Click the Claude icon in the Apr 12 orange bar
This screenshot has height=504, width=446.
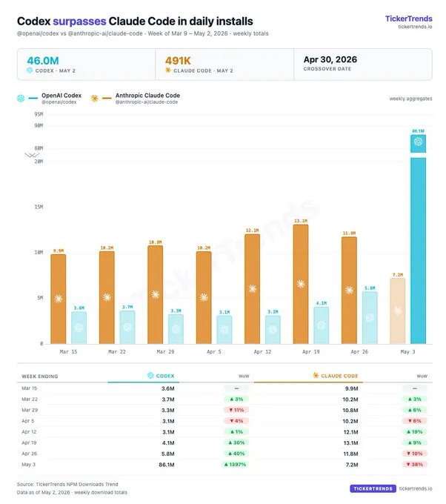(x=252, y=288)
